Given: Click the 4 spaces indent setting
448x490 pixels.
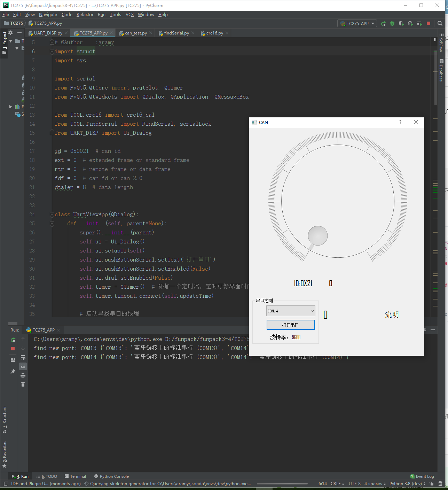Looking at the screenshot, I should point(375,484).
